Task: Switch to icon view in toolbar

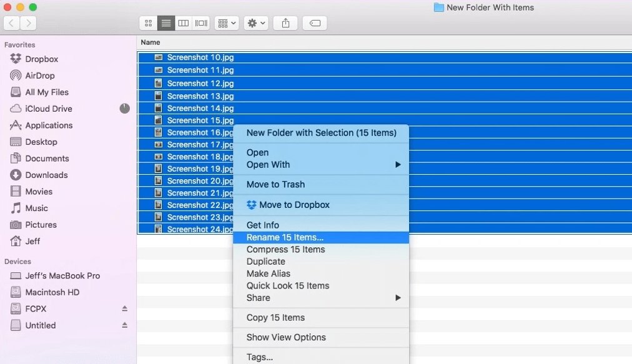Action: 148,23
